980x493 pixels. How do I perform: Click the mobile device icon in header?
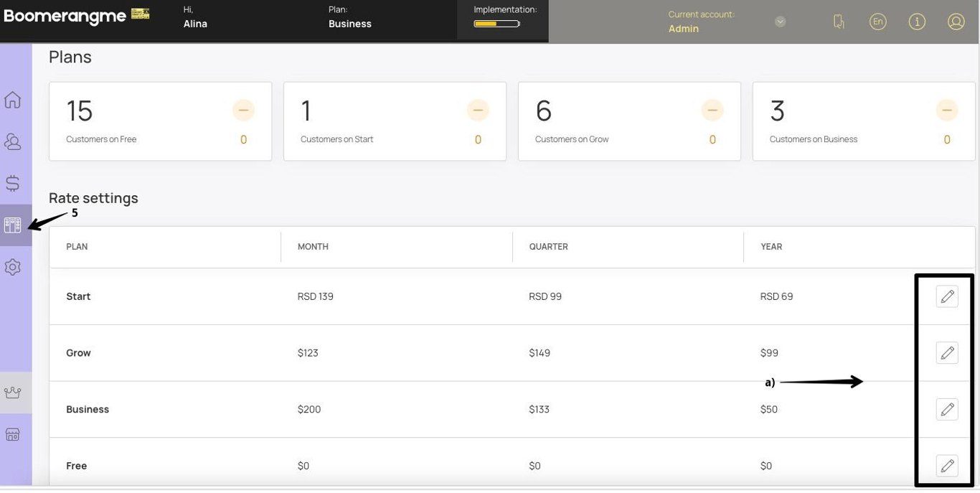pos(839,22)
